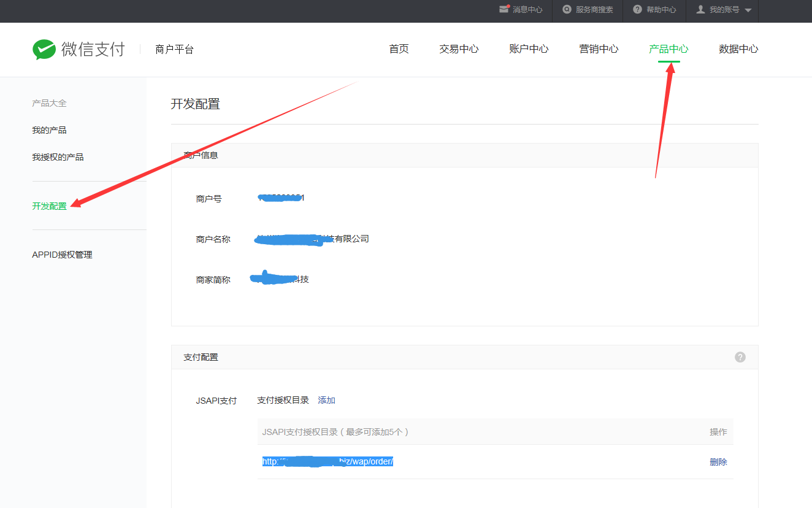Open the 账户中心 navigation tab
Screen dimensions: 812x508
point(529,49)
